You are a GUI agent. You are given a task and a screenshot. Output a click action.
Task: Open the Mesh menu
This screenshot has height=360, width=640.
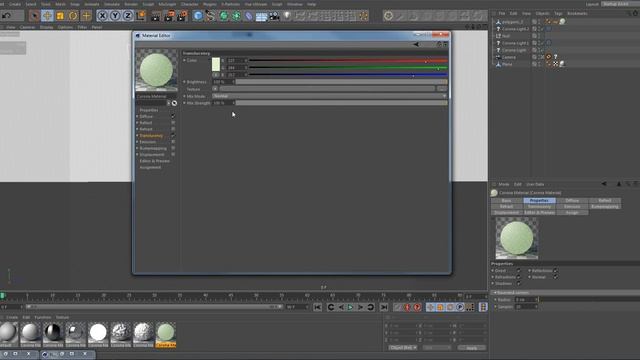(60, 4)
